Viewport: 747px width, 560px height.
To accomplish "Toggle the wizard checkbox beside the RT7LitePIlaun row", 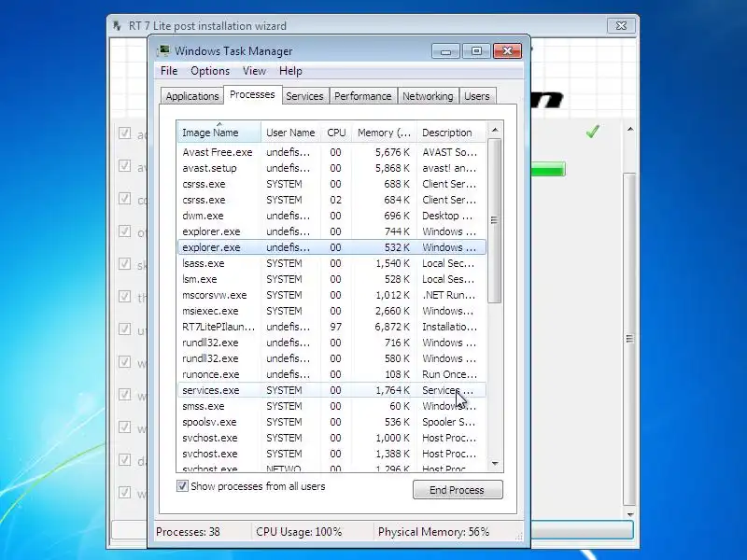I will [124, 329].
